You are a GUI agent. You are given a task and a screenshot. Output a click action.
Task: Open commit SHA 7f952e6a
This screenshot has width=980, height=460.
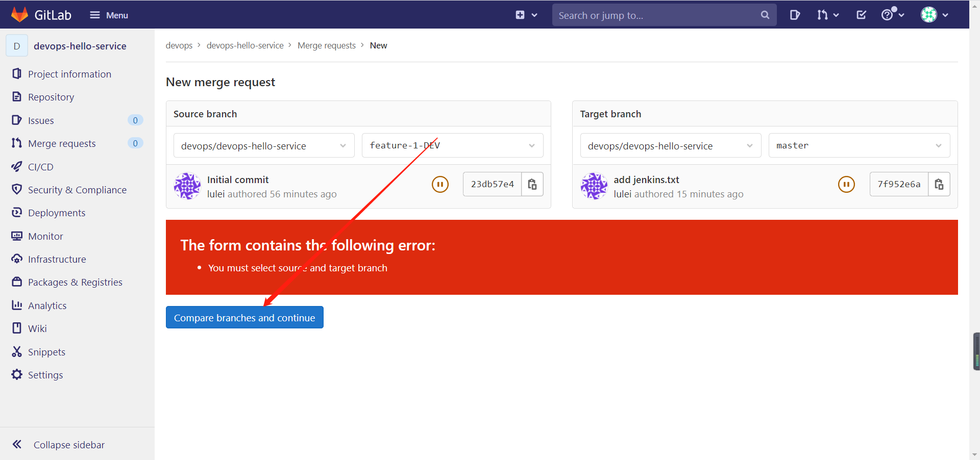[899, 184]
